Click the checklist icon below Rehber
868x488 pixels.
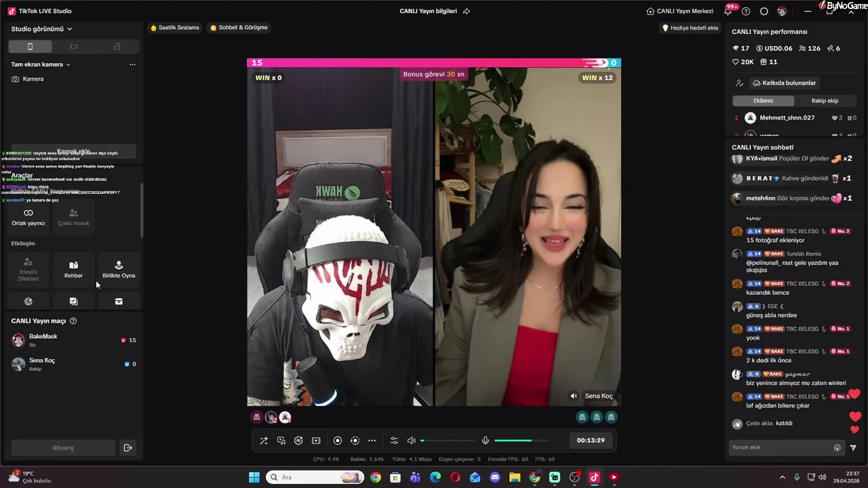[73, 302]
